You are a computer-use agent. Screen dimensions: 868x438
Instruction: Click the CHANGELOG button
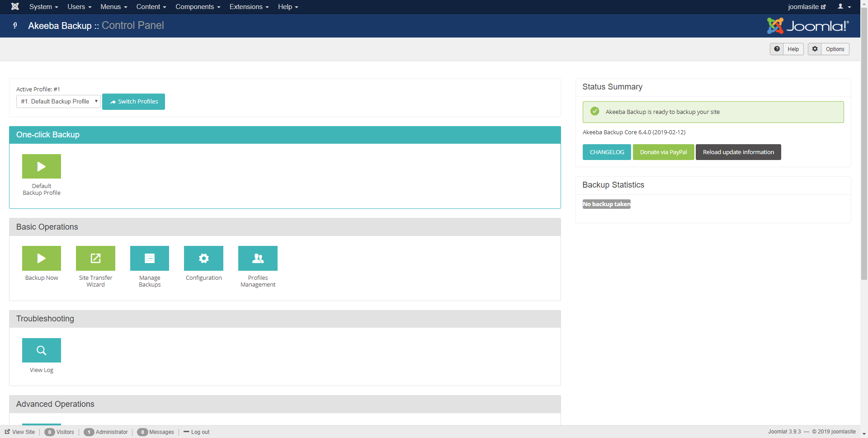point(607,152)
